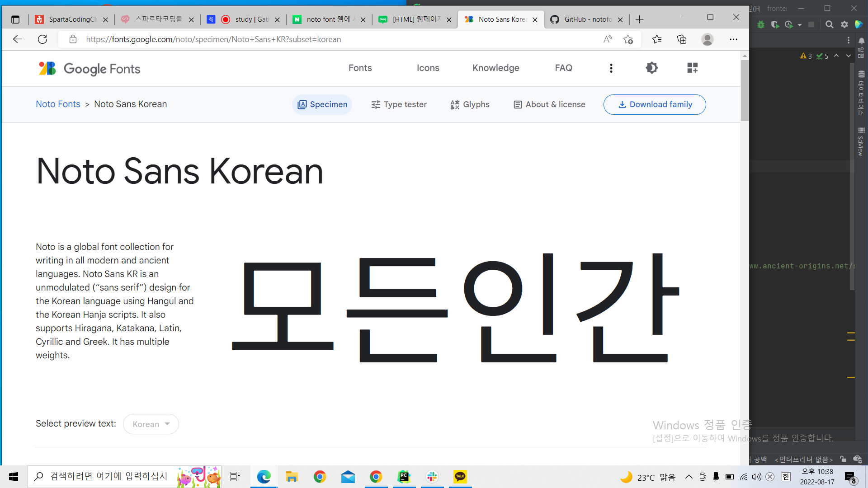868x488 pixels.
Task: Switch to the SpartaCodingClub tab
Action: point(71,19)
